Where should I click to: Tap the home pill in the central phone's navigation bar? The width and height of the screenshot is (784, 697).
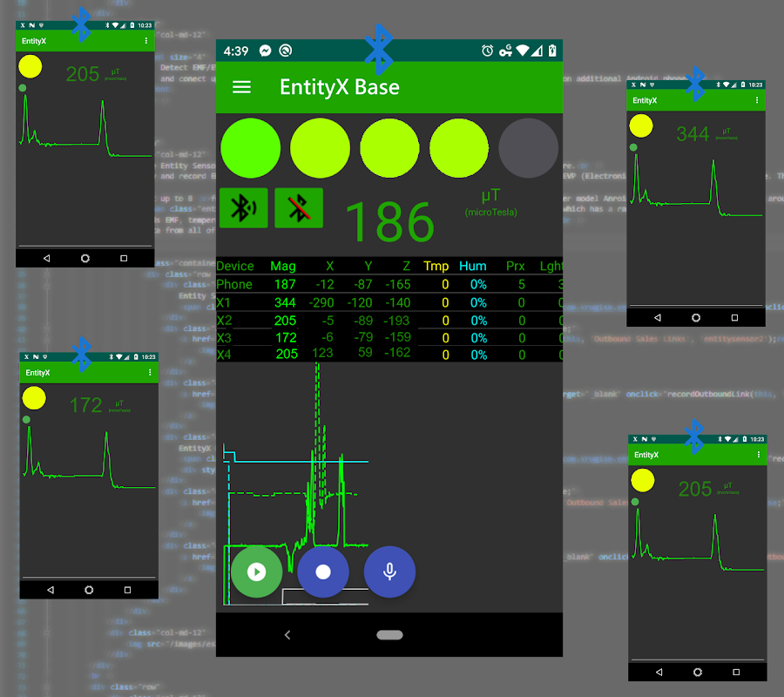(x=389, y=635)
